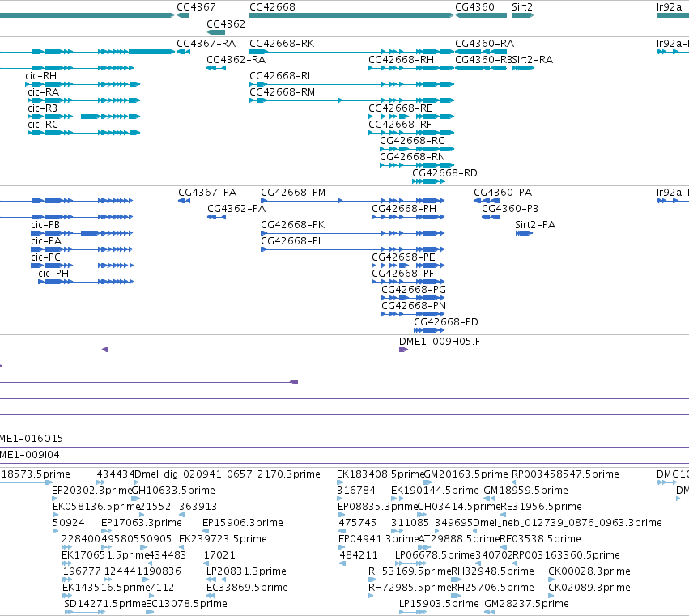Select the CG4367 gene label

(196, 7)
